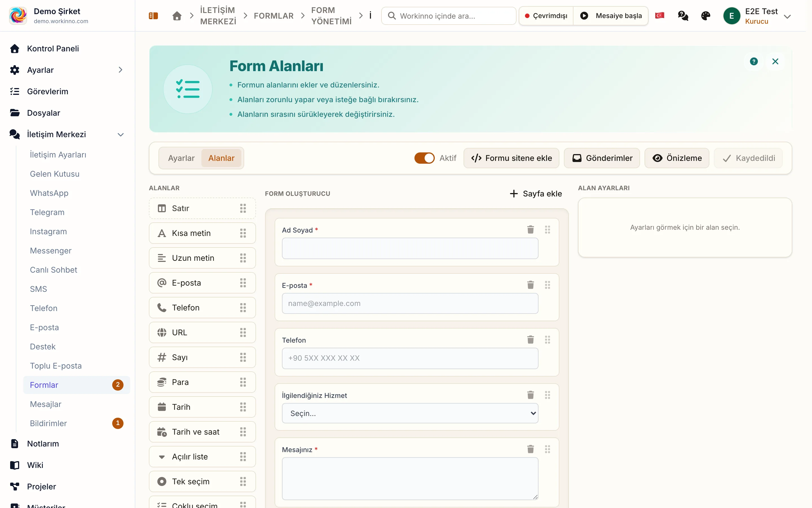Click the help question mark icon
812x508 pixels.
[754, 62]
